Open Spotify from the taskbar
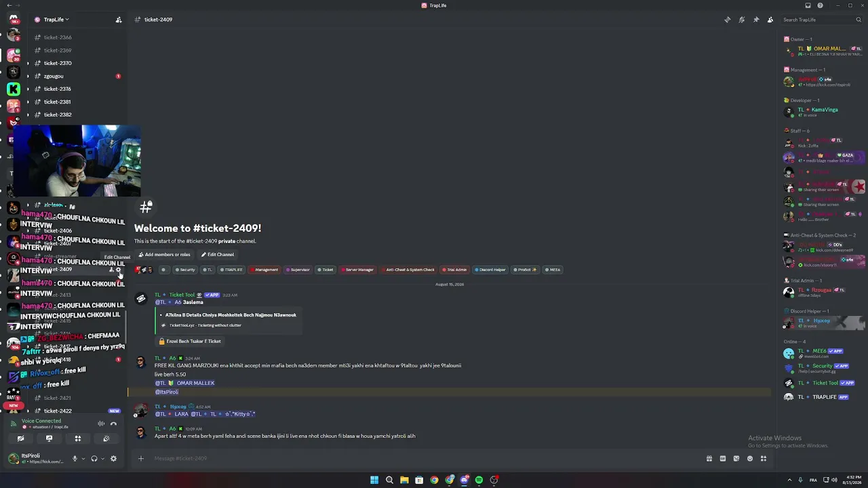 (479, 480)
